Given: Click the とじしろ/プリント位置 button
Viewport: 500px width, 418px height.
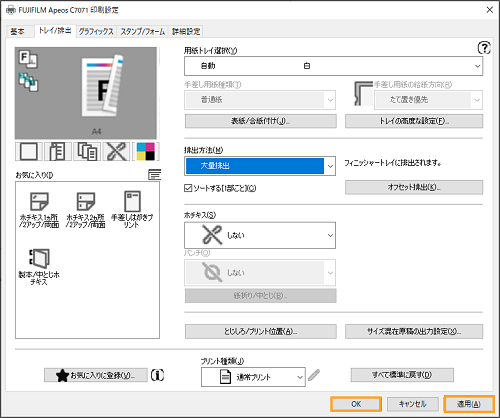Looking at the screenshot, I should 261,332.
